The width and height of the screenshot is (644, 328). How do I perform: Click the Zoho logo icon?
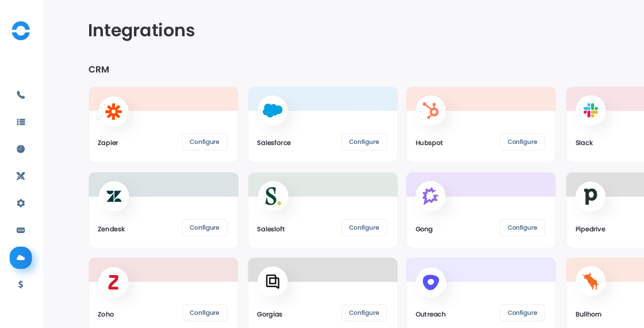(x=113, y=283)
